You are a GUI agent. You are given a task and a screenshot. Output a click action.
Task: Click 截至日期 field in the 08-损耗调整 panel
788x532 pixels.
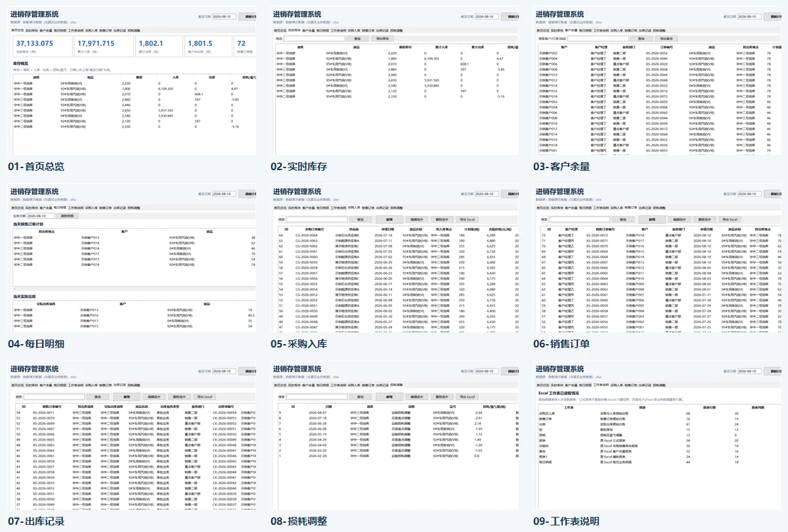point(487,371)
